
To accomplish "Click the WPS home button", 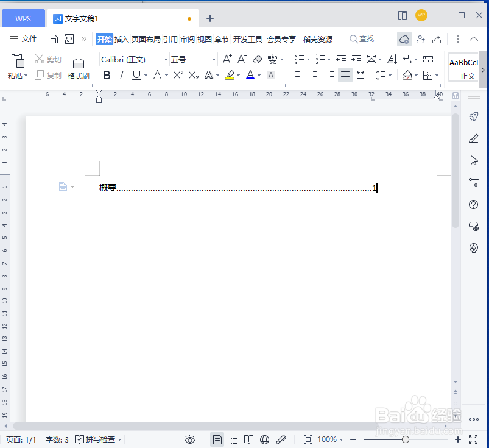I will [x=23, y=18].
